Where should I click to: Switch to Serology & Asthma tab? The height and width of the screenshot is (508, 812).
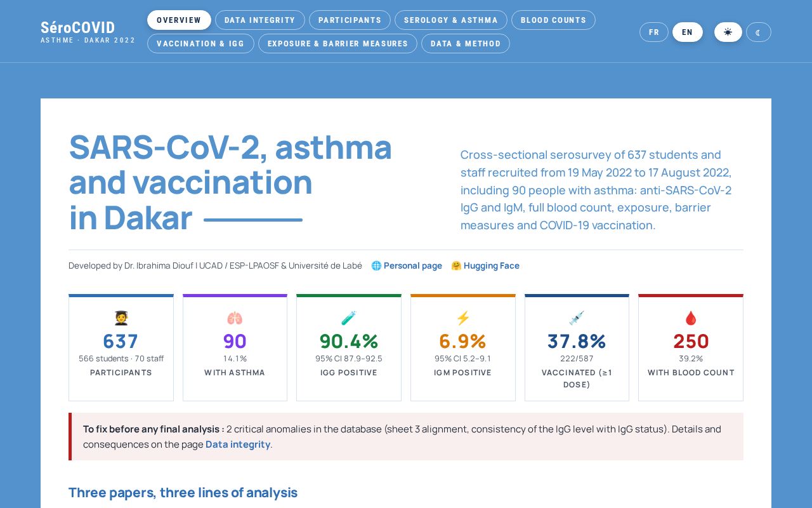tap(451, 20)
